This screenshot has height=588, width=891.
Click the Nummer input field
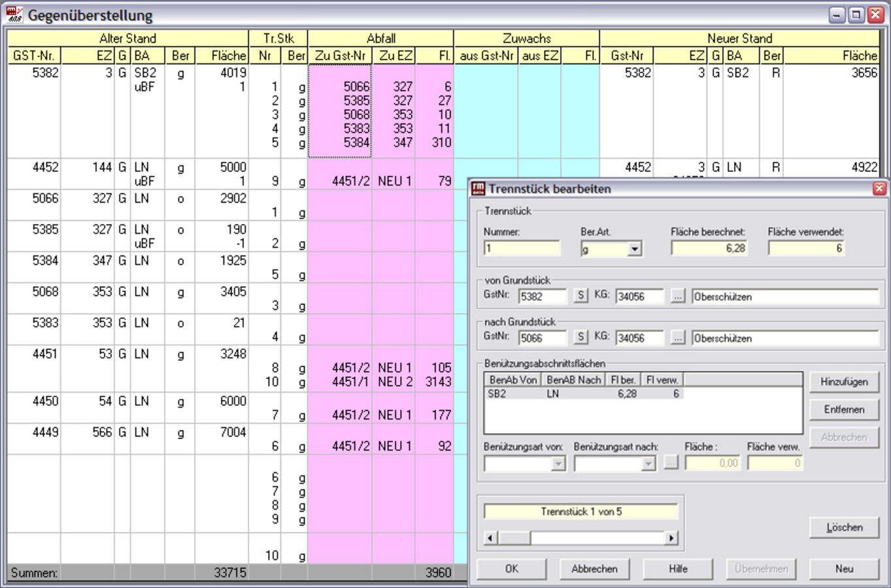tap(522, 248)
